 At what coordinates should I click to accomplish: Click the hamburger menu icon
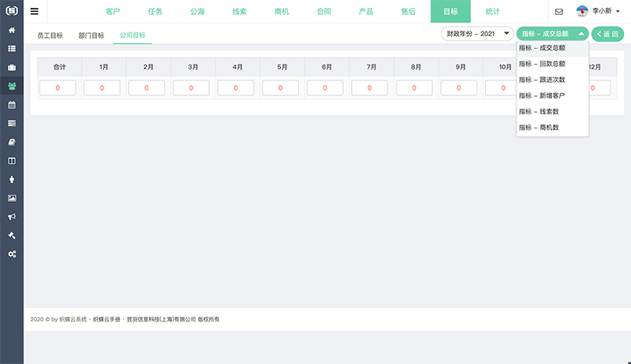pos(34,12)
